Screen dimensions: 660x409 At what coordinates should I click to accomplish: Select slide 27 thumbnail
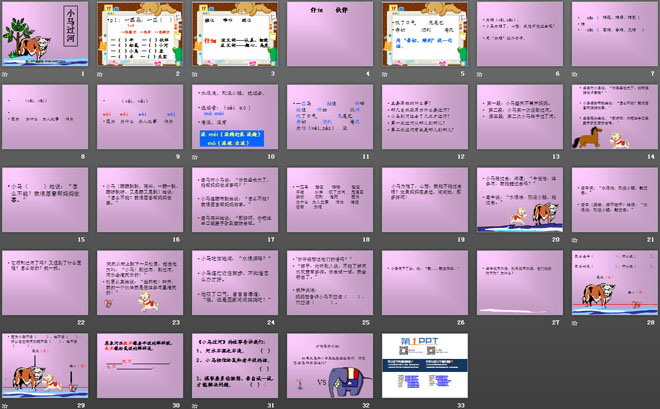(x=520, y=283)
